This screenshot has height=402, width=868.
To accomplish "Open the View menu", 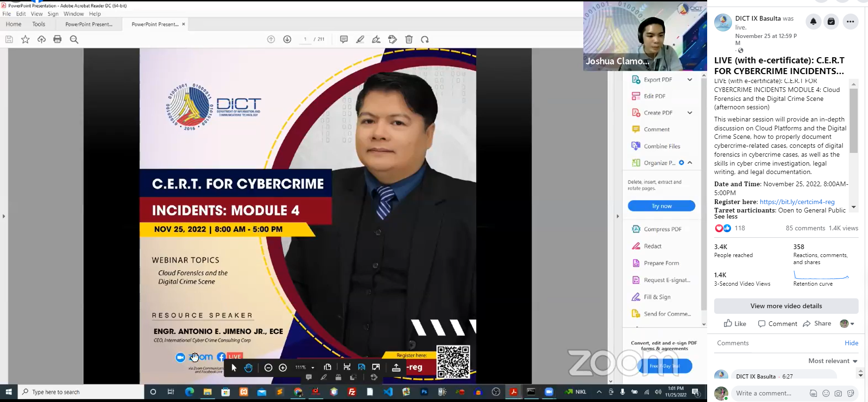I will (37, 14).
